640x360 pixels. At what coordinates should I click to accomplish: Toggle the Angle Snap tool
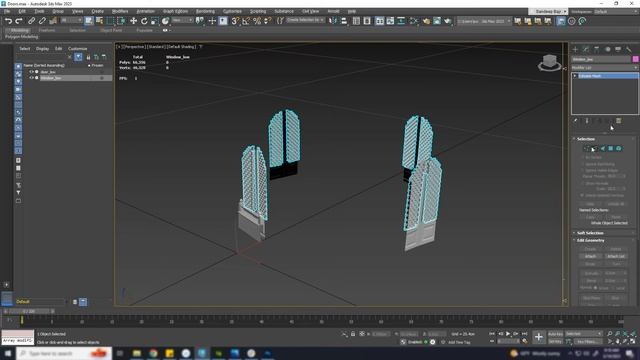pyautogui.click(x=246, y=21)
